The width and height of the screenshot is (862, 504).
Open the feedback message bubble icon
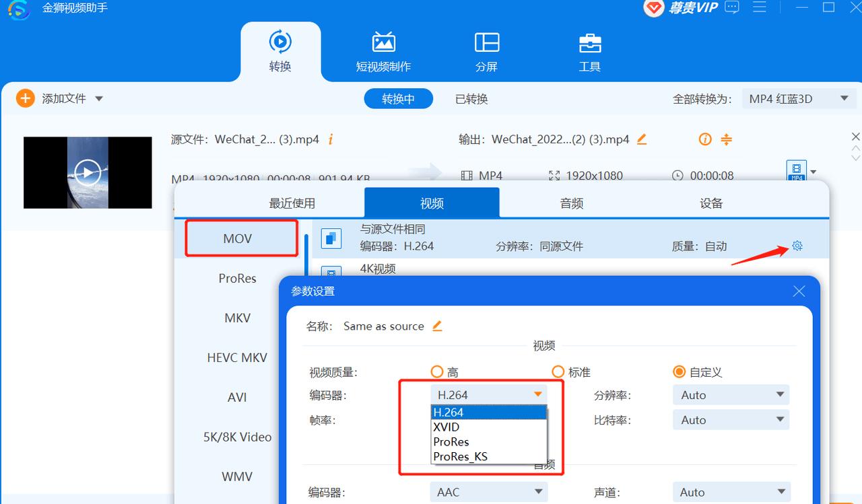(x=731, y=7)
